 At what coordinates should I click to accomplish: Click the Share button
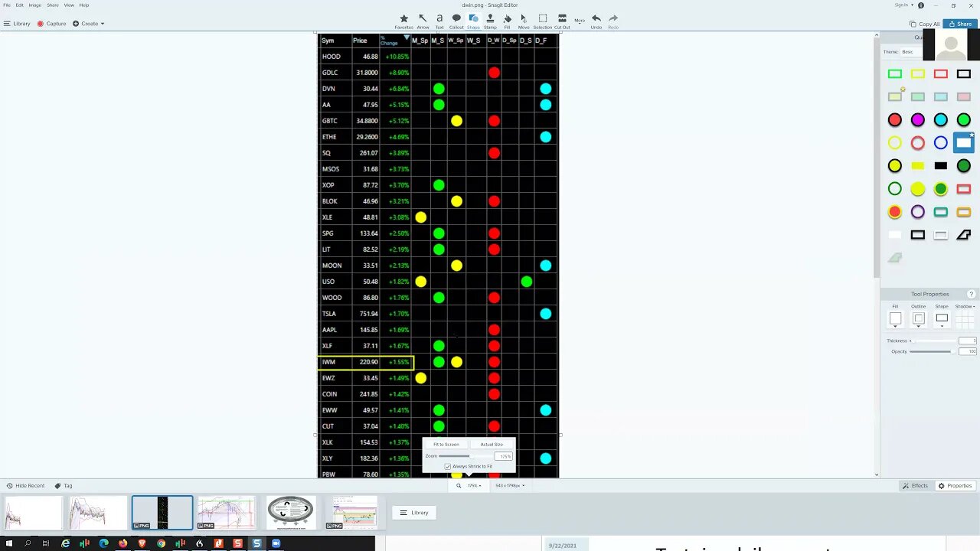(x=959, y=24)
